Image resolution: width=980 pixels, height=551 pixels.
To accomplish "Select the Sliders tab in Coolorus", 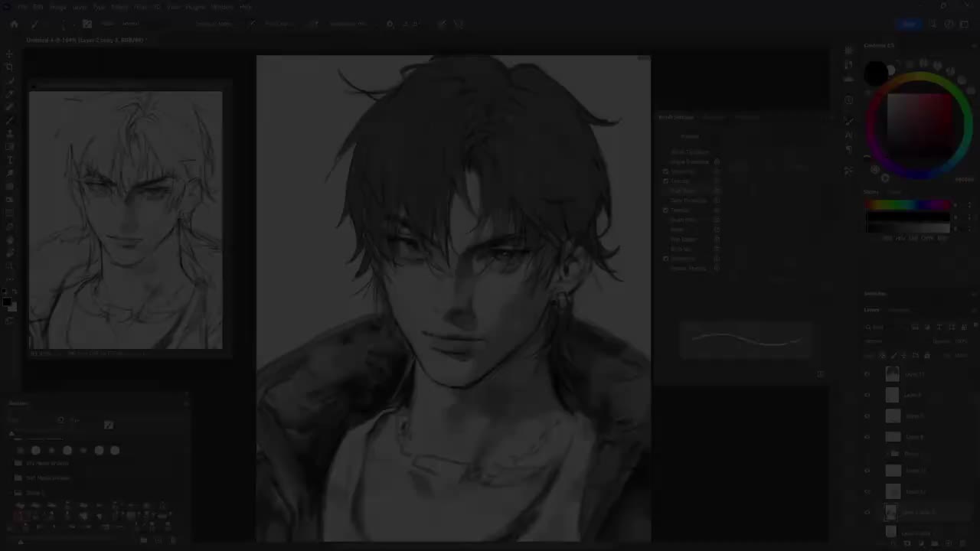I will tap(872, 192).
